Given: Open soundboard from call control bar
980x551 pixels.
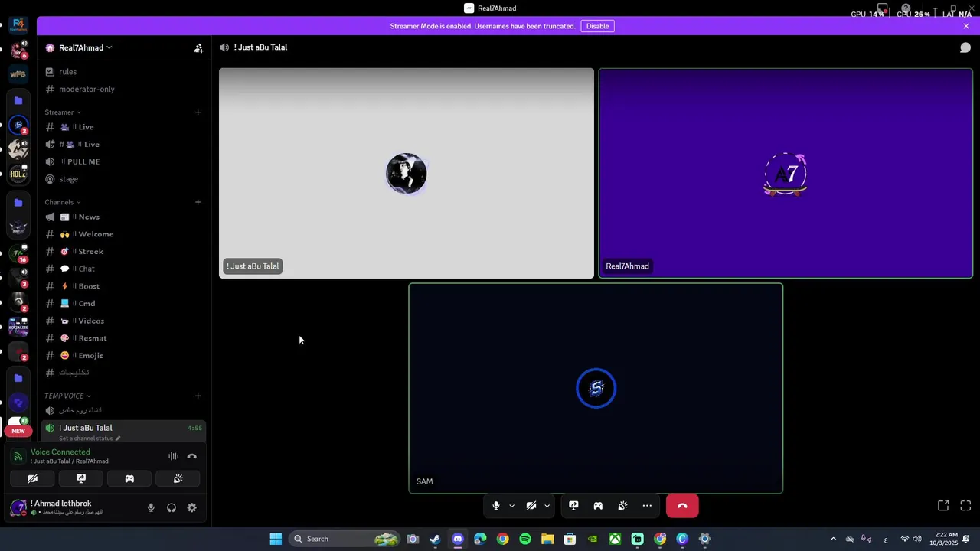Looking at the screenshot, I should pyautogui.click(x=622, y=506).
